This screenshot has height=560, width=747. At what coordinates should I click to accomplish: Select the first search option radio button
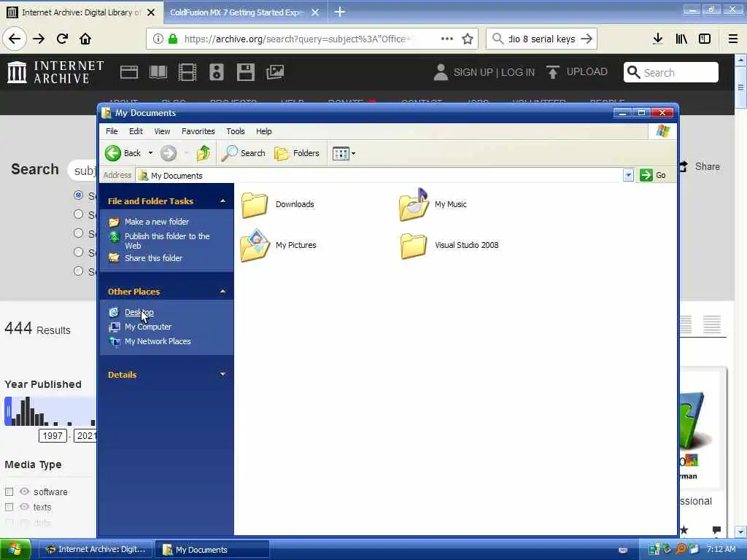[x=79, y=195]
